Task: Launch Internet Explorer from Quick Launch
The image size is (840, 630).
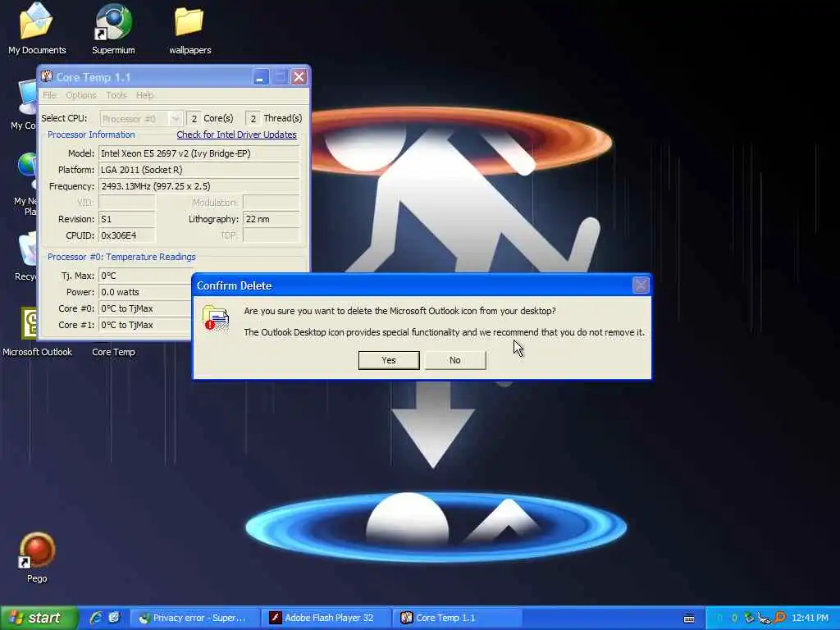Action: (x=96, y=618)
